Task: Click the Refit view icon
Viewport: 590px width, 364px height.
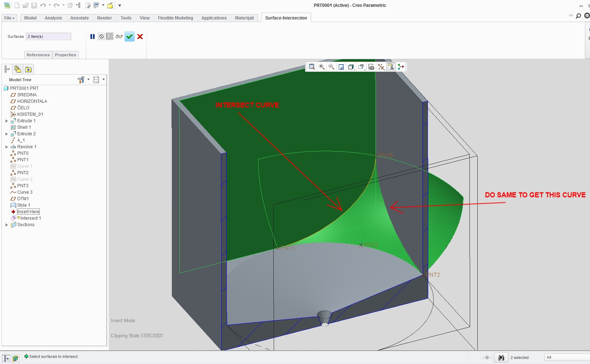Action: (x=312, y=67)
